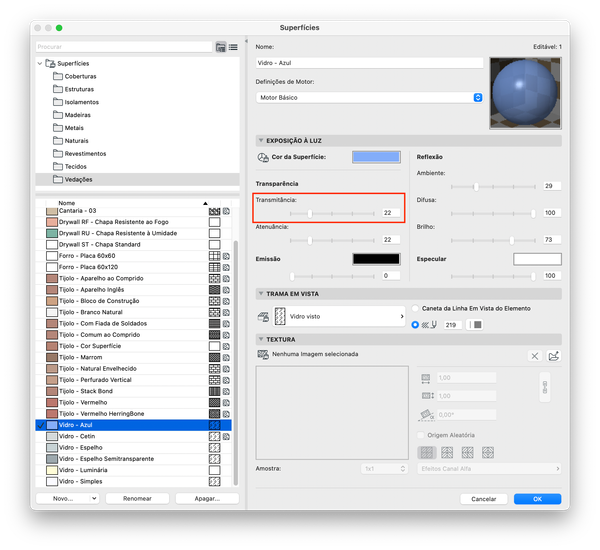
Task: Click hatch icon of Tijolo - Stack Bond
Action: coord(214,392)
